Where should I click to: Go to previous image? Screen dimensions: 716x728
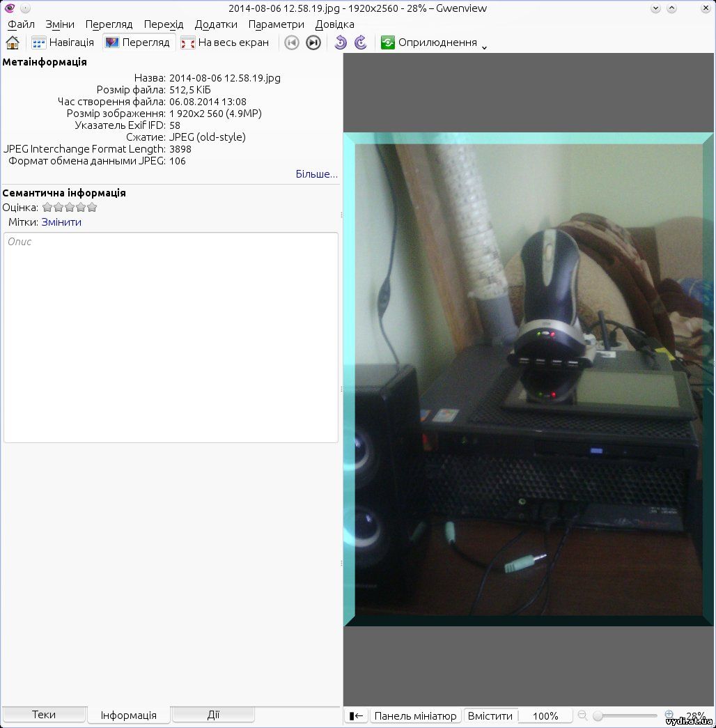click(292, 42)
